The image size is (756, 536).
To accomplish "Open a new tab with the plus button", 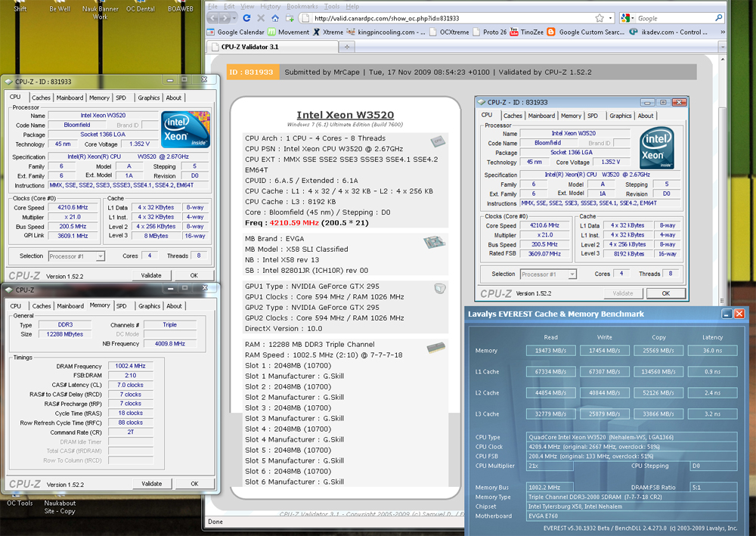I will (x=347, y=47).
